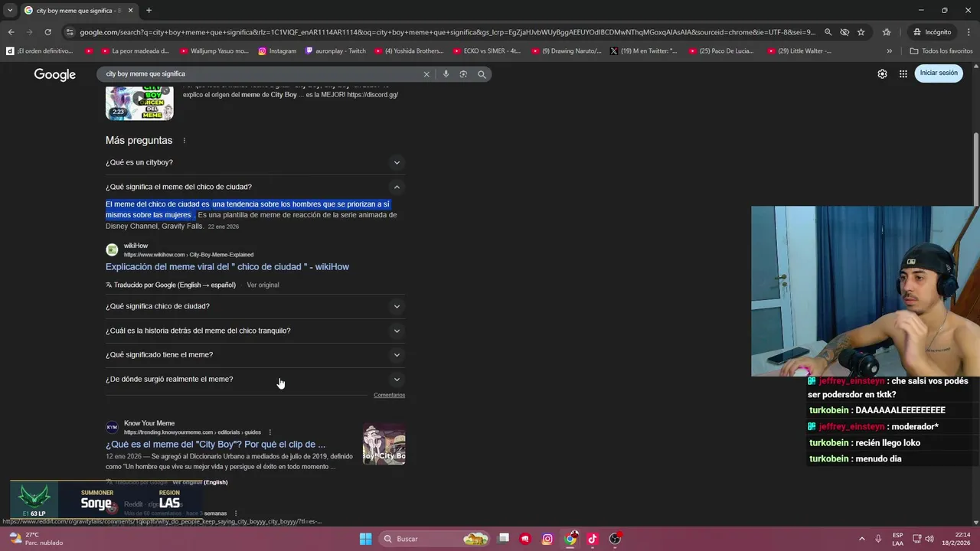
Task: Open the Walljump Yasuo bookmark
Action: coord(214,51)
